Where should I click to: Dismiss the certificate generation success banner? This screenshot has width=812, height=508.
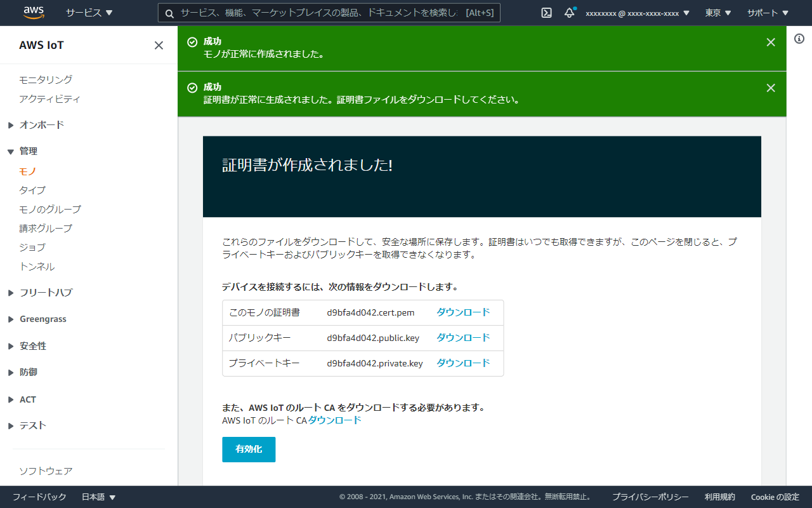point(770,88)
